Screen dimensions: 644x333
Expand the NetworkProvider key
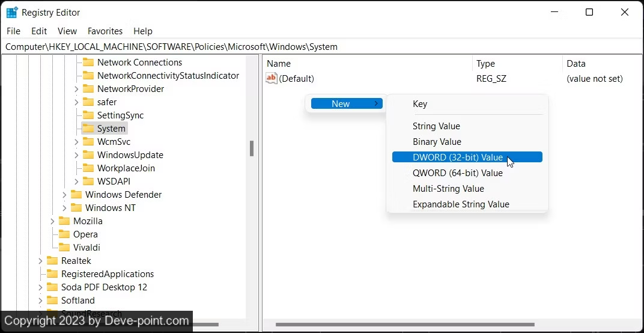coord(76,89)
